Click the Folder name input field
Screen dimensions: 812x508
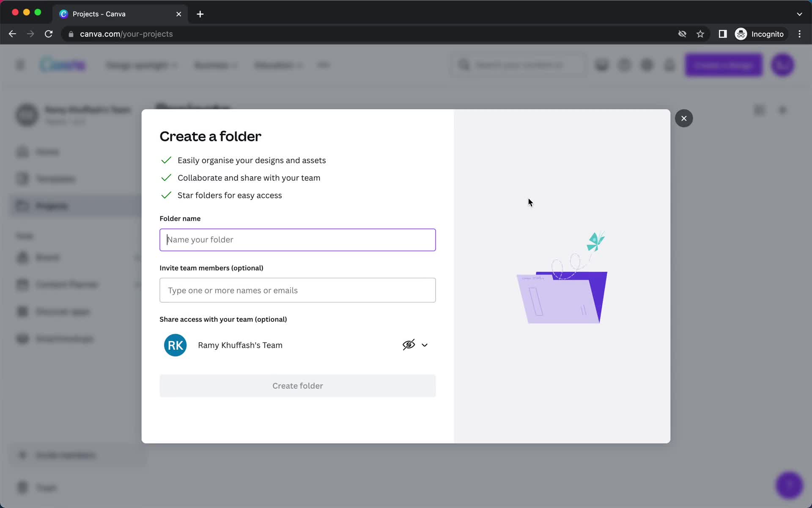[298, 239]
